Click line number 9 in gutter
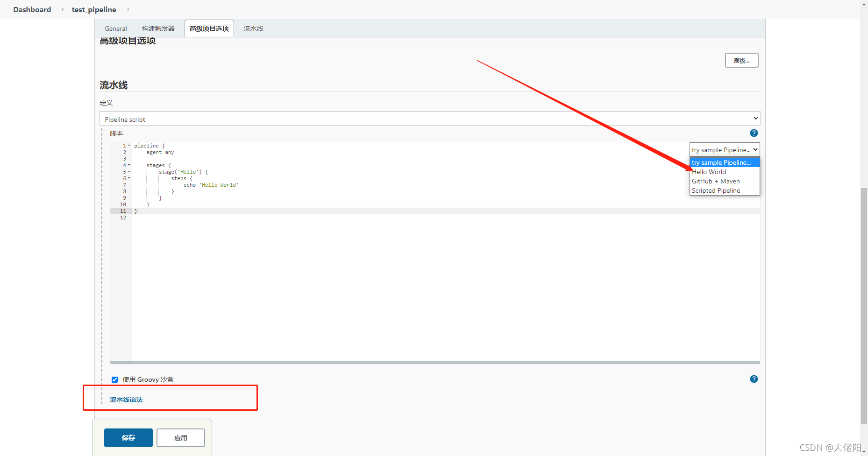 tap(124, 198)
